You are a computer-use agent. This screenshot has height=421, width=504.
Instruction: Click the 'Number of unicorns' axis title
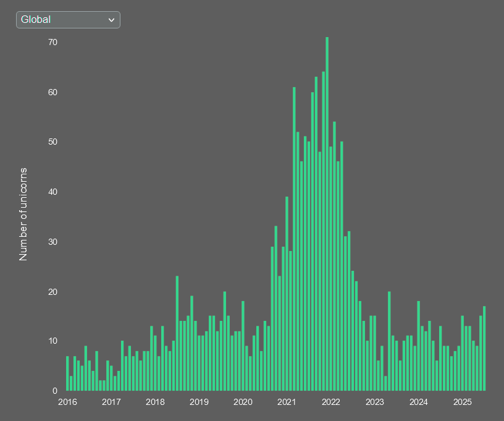pos(23,216)
